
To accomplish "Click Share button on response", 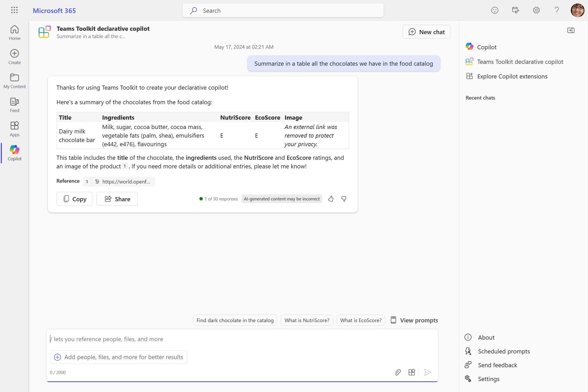I will tap(117, 199).
